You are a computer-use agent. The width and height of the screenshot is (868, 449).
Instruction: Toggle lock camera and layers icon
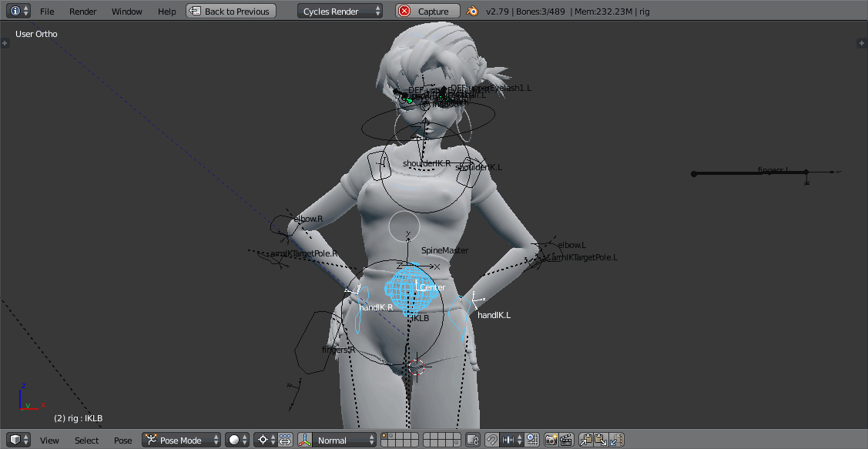[x=472, y=440]
